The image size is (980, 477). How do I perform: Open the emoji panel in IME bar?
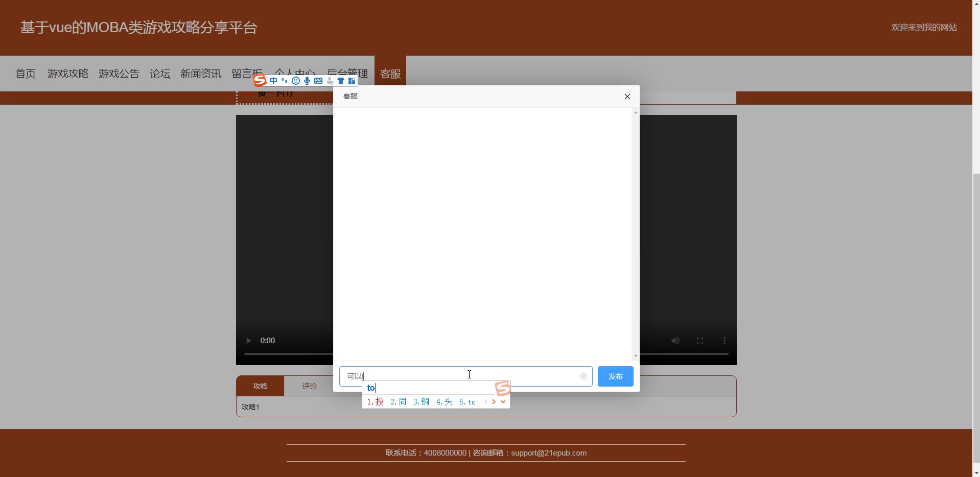(296, 81)
